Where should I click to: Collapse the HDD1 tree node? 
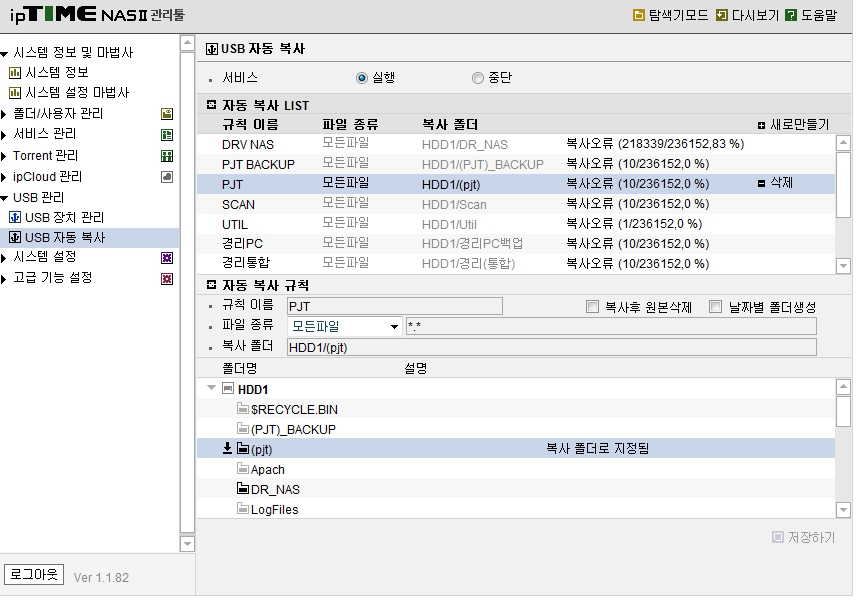(212, 388)
